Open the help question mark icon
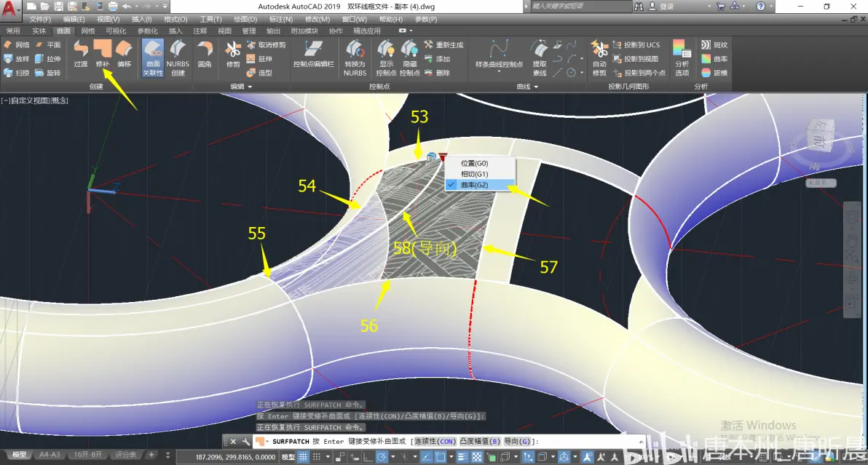Viewport: 868px width, 465px height. (x=761, y=6)
